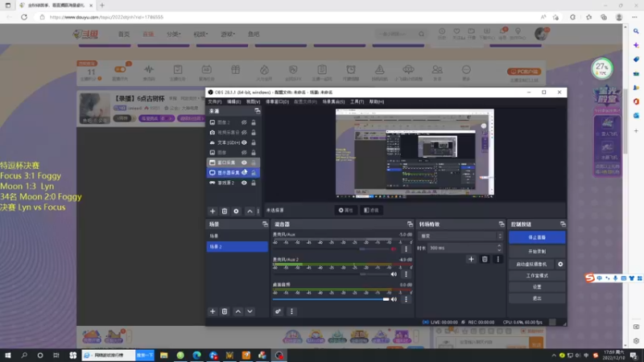Screen dimensions: 644x362
Task: Open the 停靠窗口(D) menu in OBS
Action: pyautogui.click(x=277, y=102)
